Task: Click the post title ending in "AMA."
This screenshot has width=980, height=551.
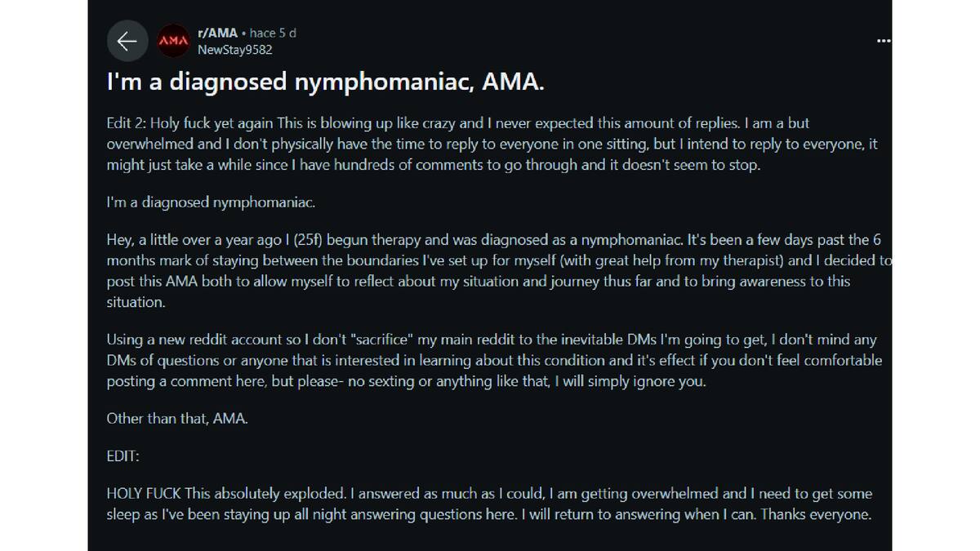Action: pyautogui.click(x=325, y=82)
